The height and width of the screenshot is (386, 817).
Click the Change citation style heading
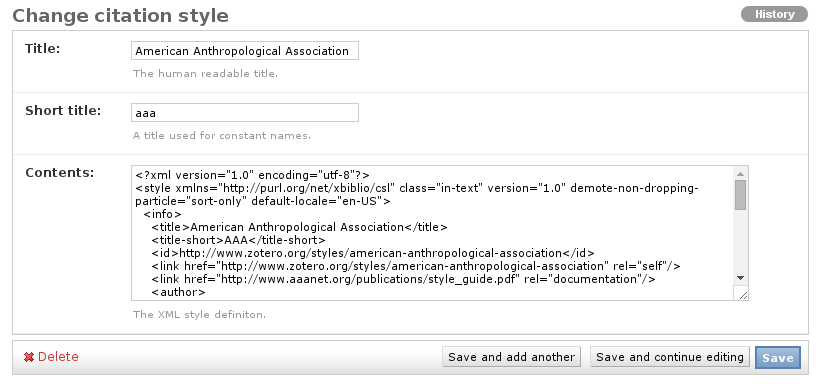click(120, 15)
